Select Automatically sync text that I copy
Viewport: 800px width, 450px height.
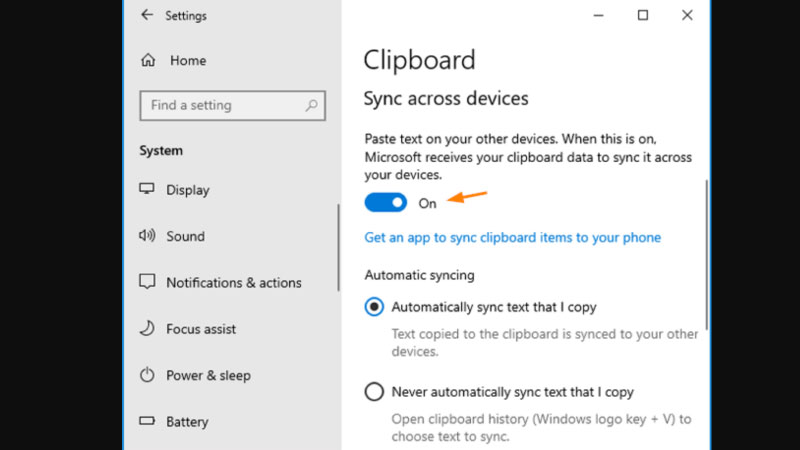pos(374,307)
